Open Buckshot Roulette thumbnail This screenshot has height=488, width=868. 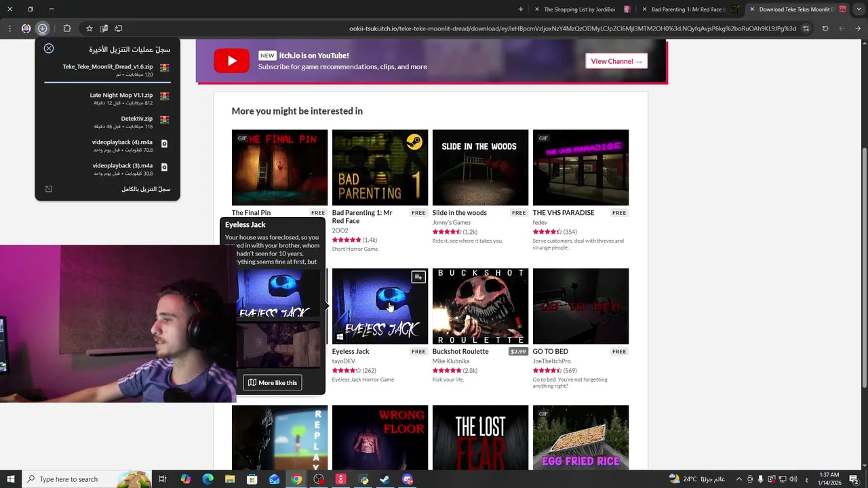click(480, 306)
